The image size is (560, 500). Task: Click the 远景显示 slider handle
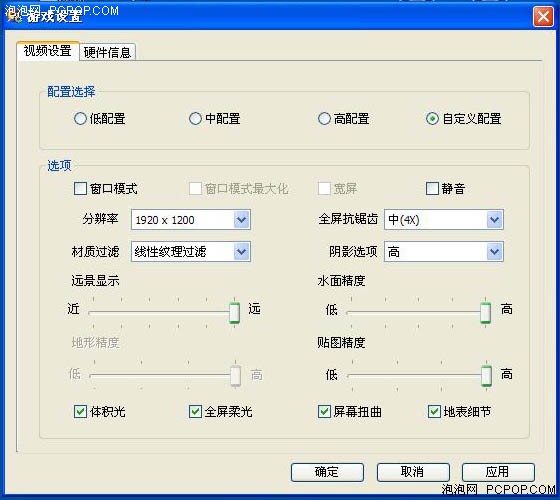point(234,312)
